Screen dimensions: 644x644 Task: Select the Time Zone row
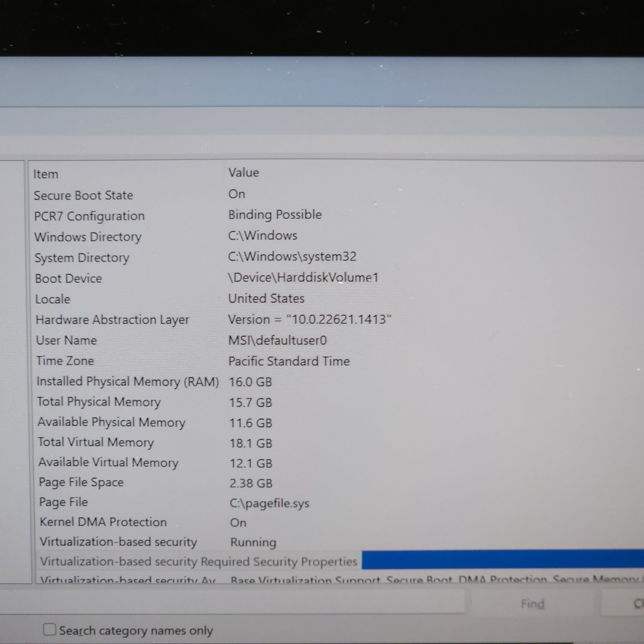[x=65, y=361]
